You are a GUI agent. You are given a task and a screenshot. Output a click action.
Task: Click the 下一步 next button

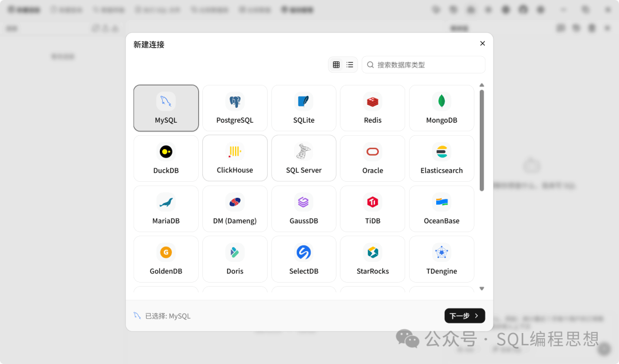click(x=465, y=316)
